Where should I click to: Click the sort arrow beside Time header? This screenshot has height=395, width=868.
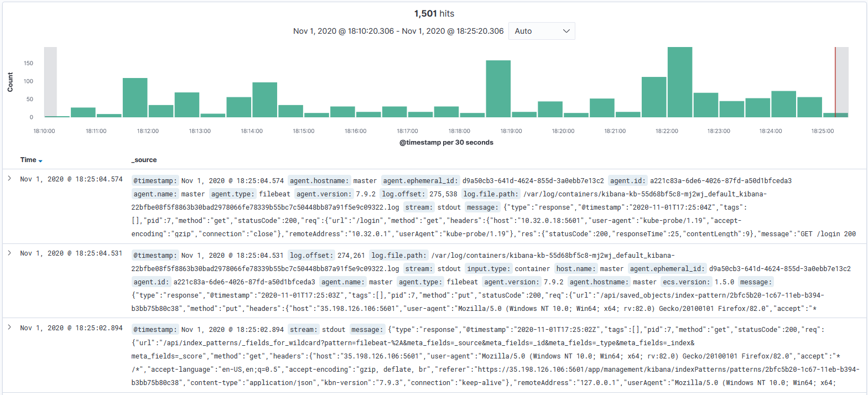(40, 160)
